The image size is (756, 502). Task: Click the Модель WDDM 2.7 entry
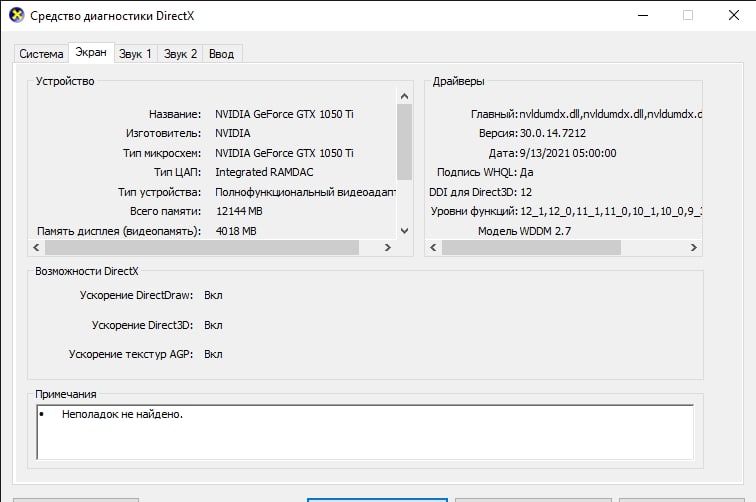pyautogui.click(x=525, y=231)
